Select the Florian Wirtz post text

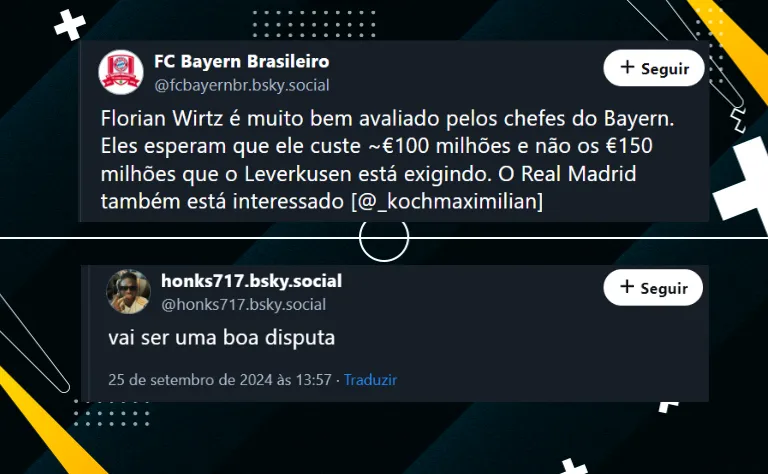[x=387, y=160]
